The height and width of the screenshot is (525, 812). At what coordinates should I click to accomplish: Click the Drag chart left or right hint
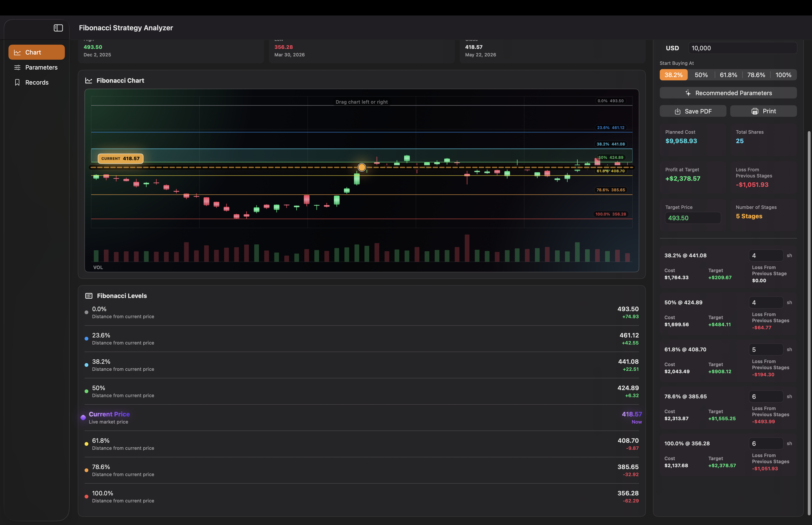(x=362, y=102)
